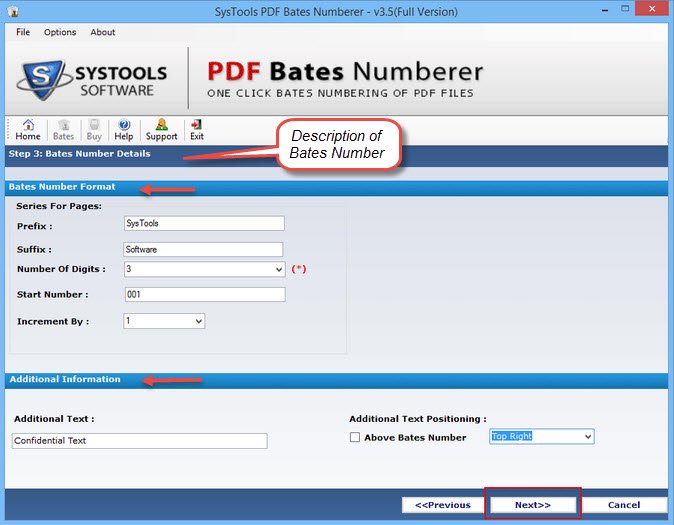Click the Home toolbar icon

(x=28, y=130)
